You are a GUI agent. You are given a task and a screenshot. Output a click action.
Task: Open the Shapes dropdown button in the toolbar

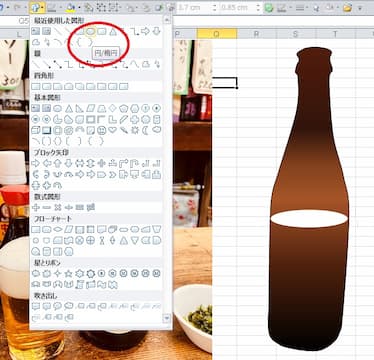tap(38, 7)
